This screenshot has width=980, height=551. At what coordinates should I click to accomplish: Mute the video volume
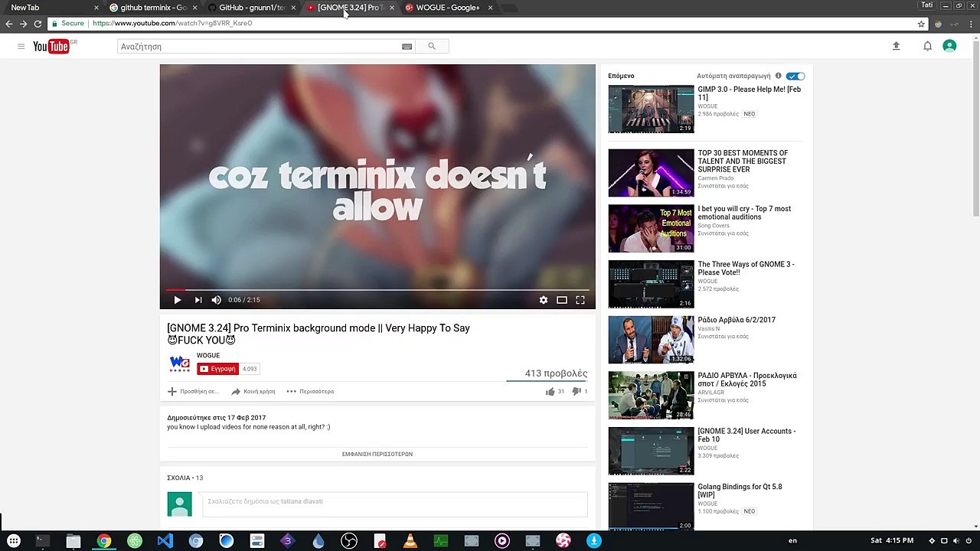pos(216,300)
